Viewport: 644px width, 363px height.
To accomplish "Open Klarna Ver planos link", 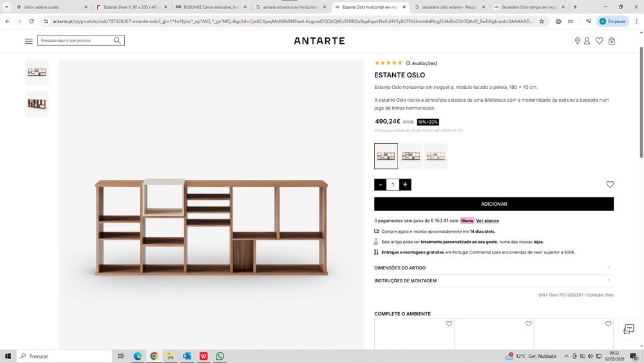I will pyautogui.click(x=487, y=221).
